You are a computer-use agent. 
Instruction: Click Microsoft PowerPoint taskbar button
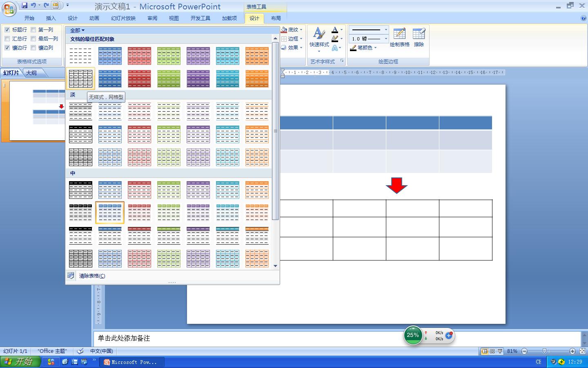coord(132,362)
